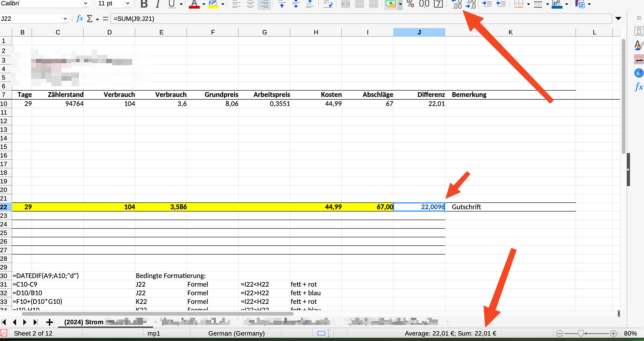Screen dimensions: 644x341
Task: Click the delete decimal place icon
Action: pos(471,4)
